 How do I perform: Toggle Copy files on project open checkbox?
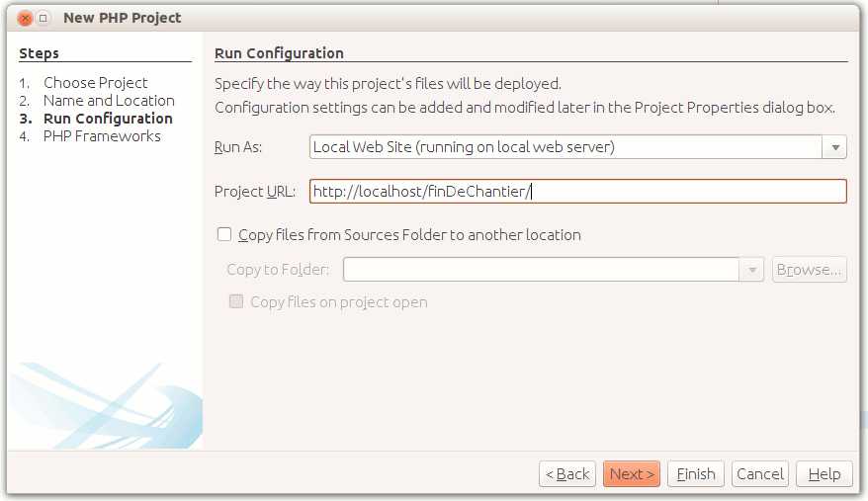pyautogui.click(x=236, y=302)
